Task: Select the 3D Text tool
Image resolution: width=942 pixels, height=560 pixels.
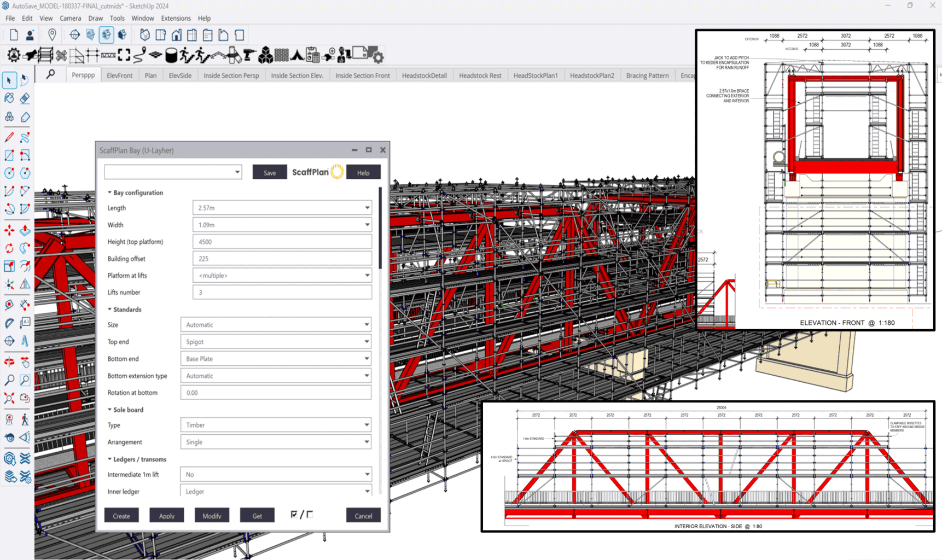Action: pos(25,341)
